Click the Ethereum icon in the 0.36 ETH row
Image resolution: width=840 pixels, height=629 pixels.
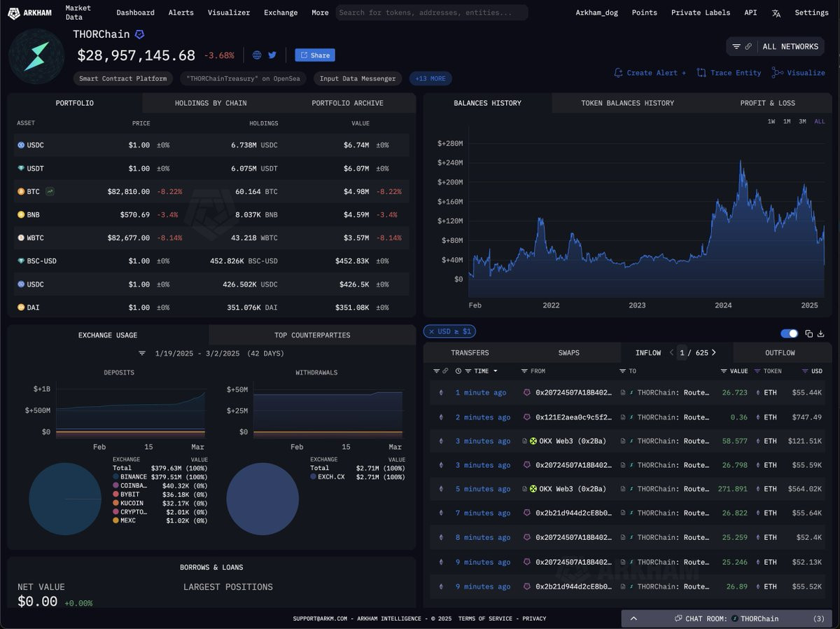(441, 417)
